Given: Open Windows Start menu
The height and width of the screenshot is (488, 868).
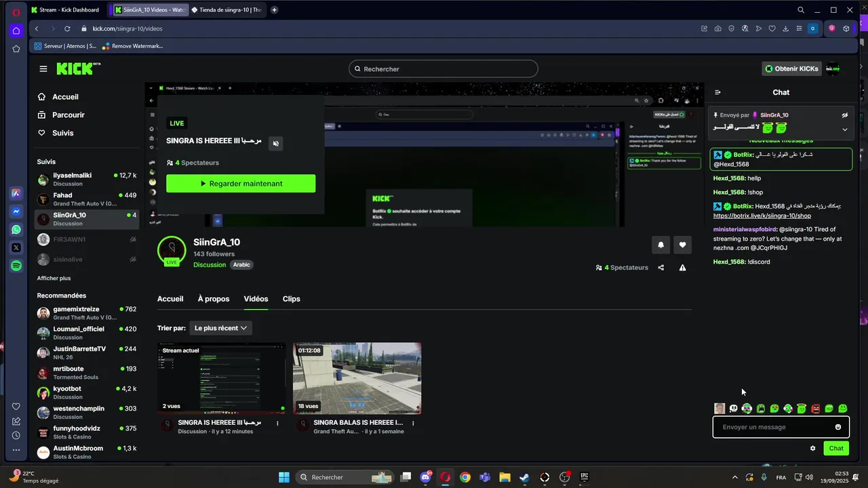Looking at the screenshot, I should tap(283, 477).
